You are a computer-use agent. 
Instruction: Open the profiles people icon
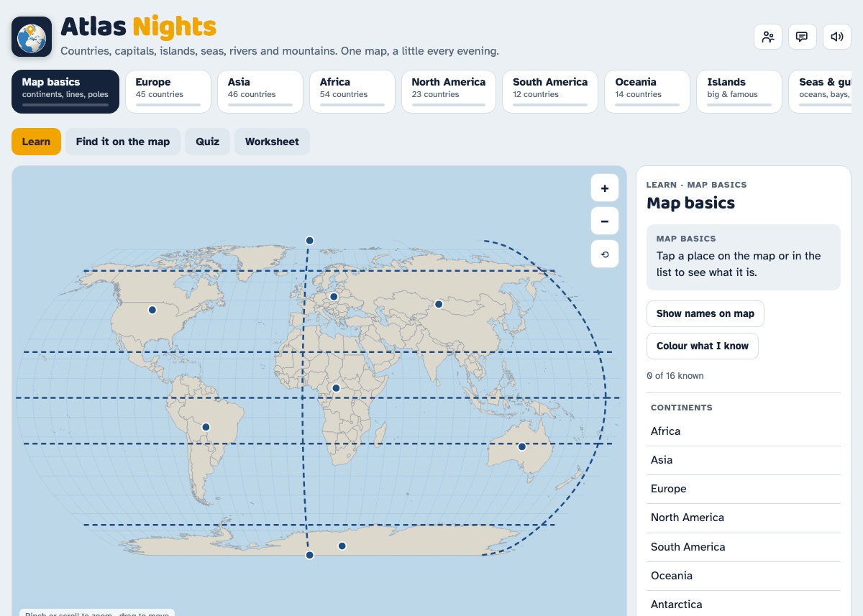(x=768, y=37)
